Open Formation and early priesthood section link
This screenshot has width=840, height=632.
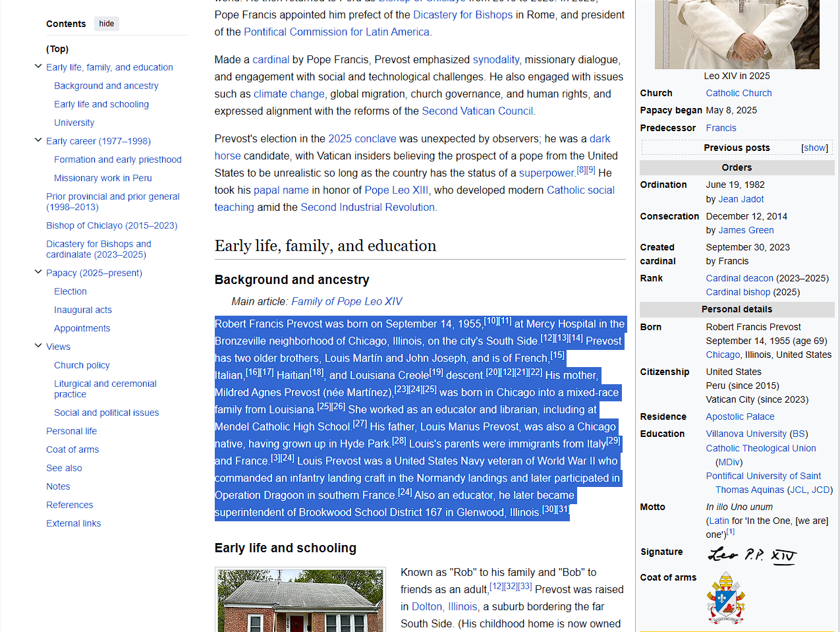tap(118, 159)
